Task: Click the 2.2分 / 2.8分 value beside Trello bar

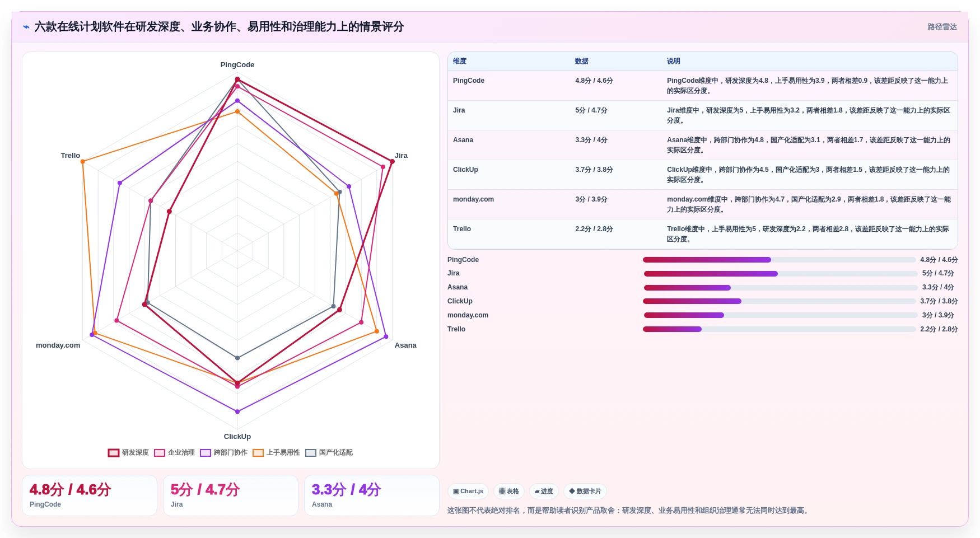Action: [x=939, y=329]
